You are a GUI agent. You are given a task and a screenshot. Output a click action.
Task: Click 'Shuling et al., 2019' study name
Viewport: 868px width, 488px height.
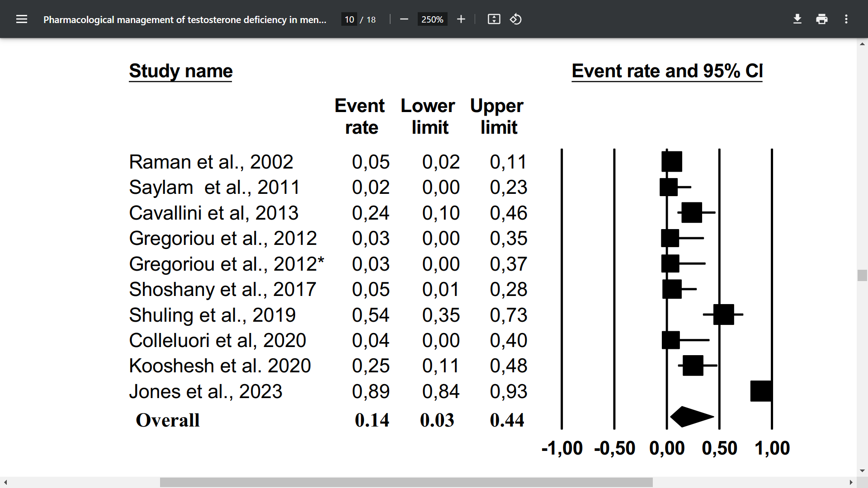point(212,315)
